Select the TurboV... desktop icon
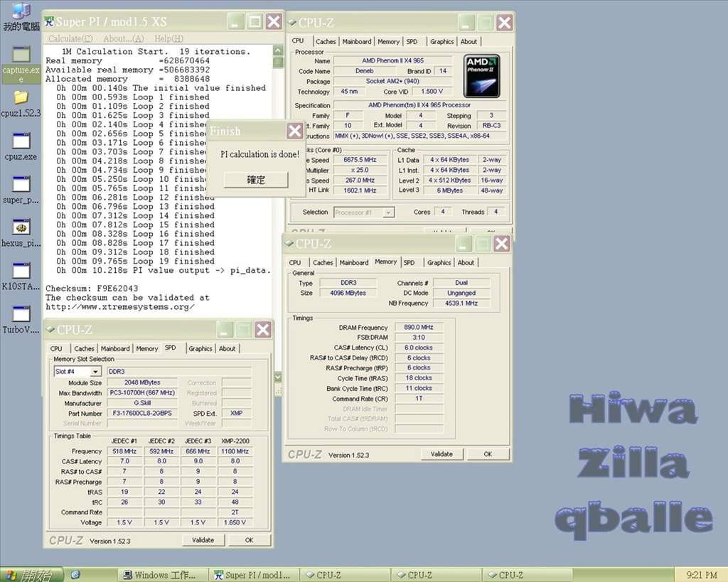The width and height of the screenshot is (728, 582). (21, 320)
